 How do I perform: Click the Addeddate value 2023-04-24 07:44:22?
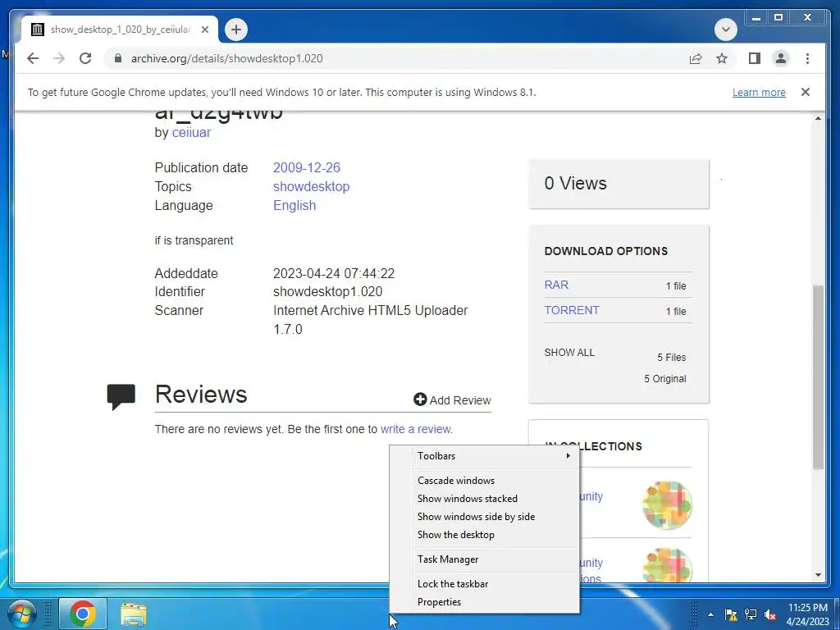[334, 274]
